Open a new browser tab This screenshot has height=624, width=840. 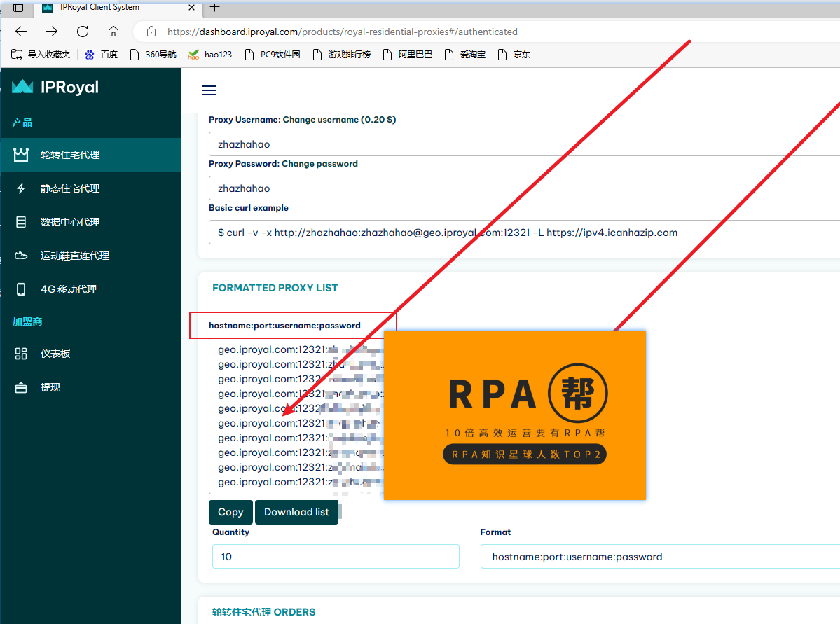pos(215,7)
